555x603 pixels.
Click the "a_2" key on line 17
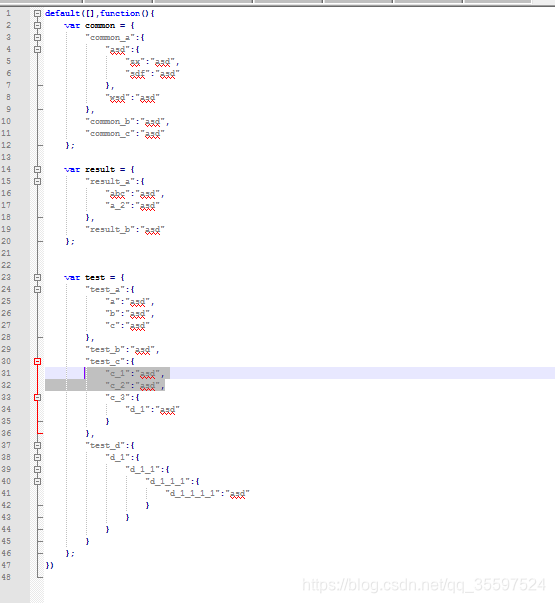(117, 205)
